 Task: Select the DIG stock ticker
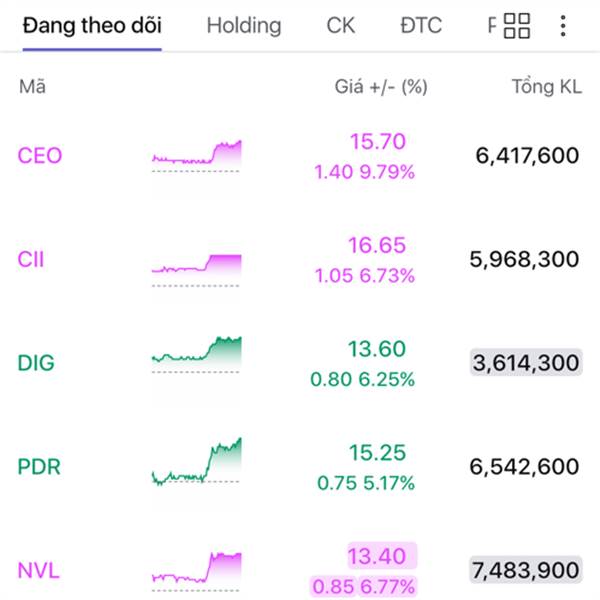click(36, 363)
